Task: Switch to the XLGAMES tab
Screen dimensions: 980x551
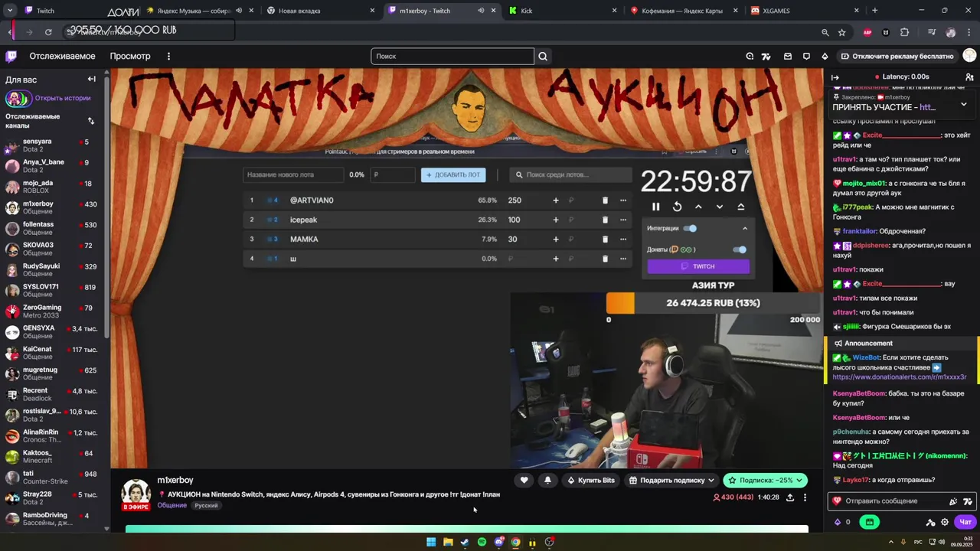Action: (804, 11)
